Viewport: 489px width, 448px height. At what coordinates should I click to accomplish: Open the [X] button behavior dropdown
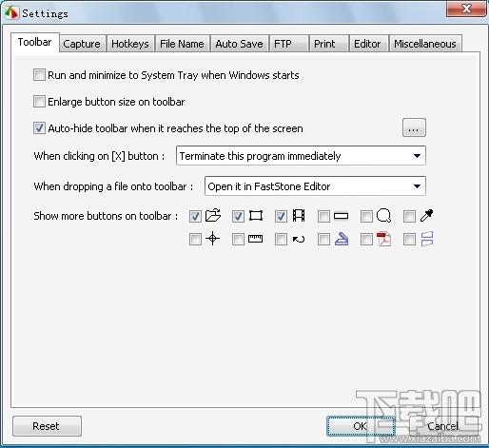301,156
